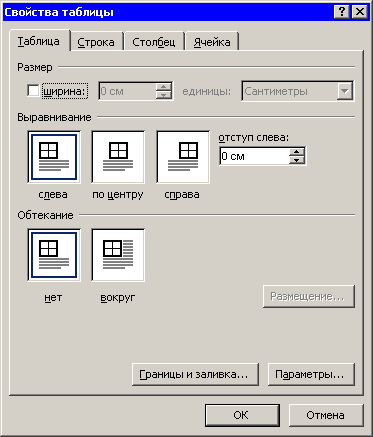Pick the right alignment icon (справа)
This screenshot has width=373, height=437.
click(183, 157)
